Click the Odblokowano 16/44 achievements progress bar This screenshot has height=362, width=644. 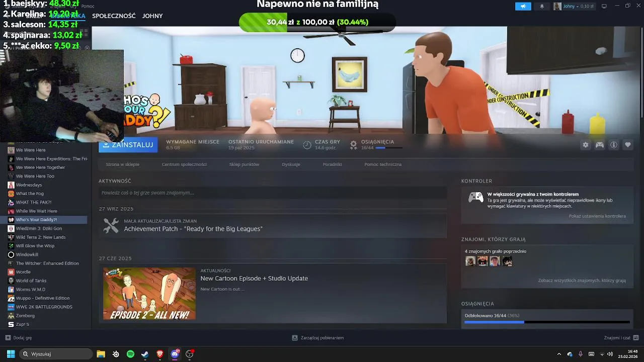pos(547,322)
